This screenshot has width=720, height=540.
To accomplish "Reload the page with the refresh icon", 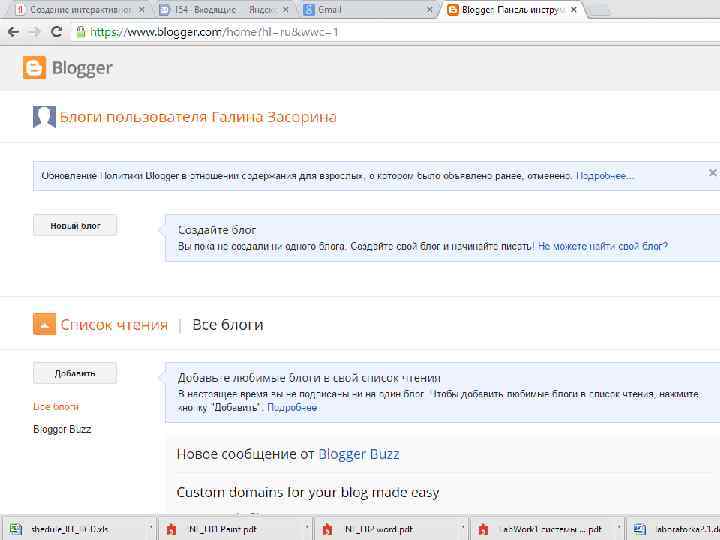I will coord(56,32).
